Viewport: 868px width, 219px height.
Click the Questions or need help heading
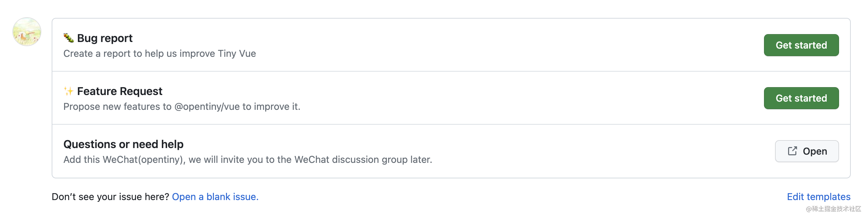tap(123, 144)
